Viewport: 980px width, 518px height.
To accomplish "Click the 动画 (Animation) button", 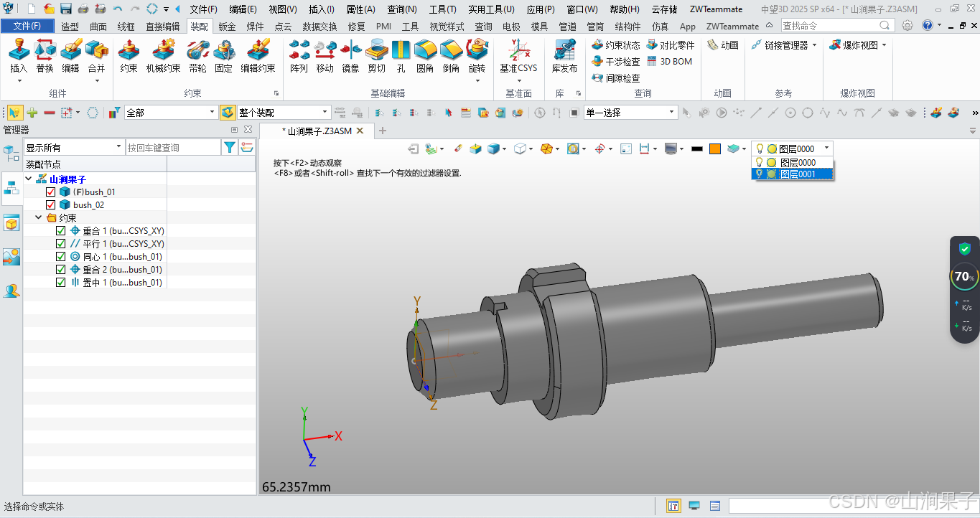I will 723,45.
